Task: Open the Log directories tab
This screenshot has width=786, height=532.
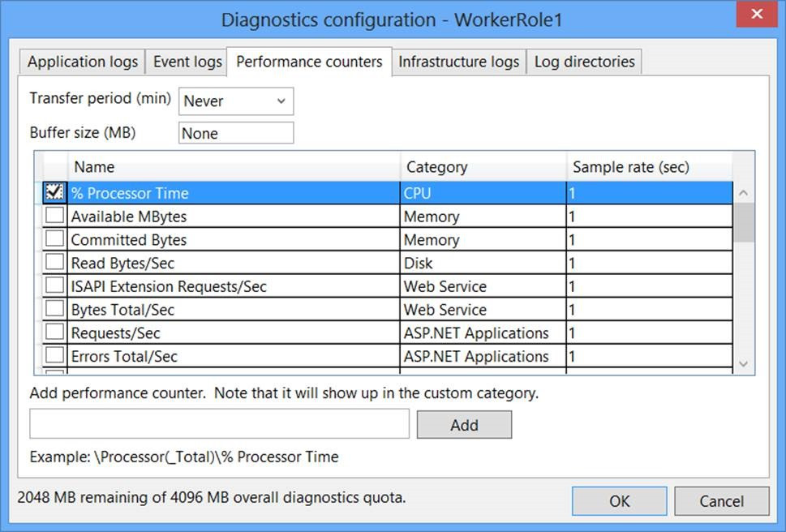Action: click(585, 62)
